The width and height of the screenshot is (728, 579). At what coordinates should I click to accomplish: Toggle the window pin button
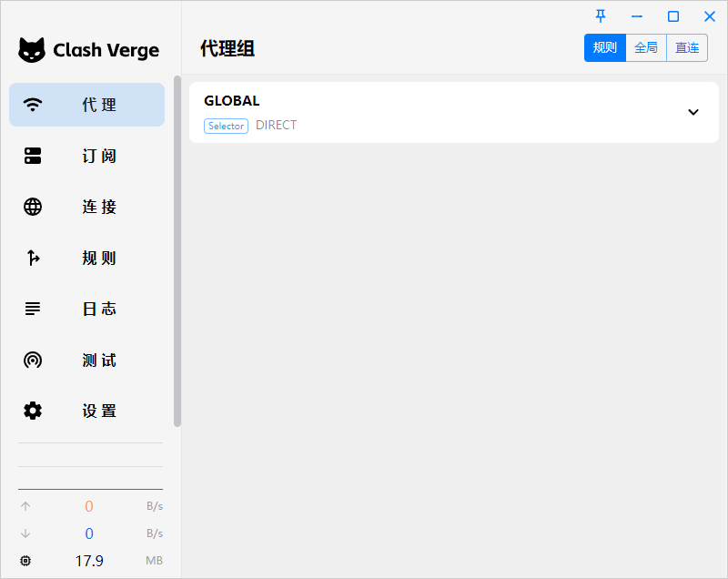[x=601, y=15]
